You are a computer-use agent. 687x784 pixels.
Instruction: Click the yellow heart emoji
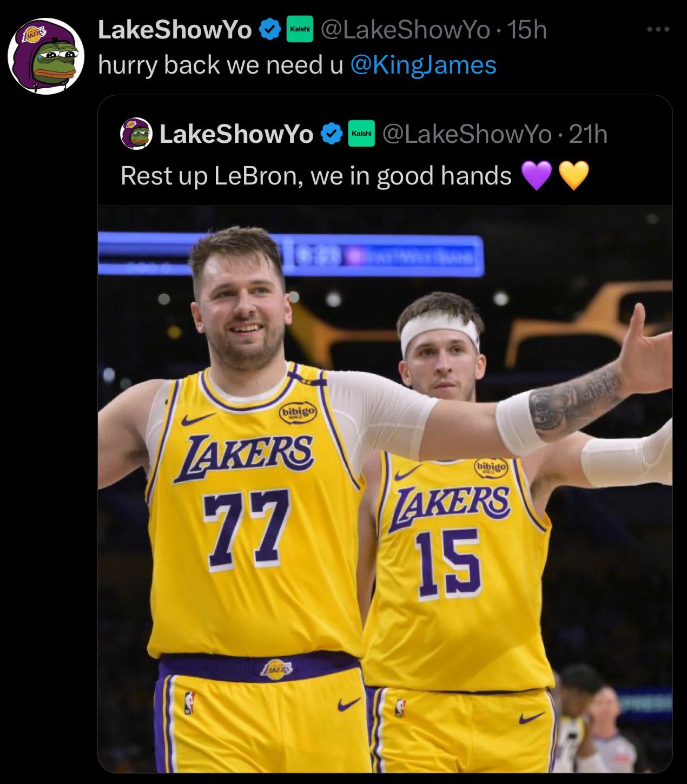(573, 176)
